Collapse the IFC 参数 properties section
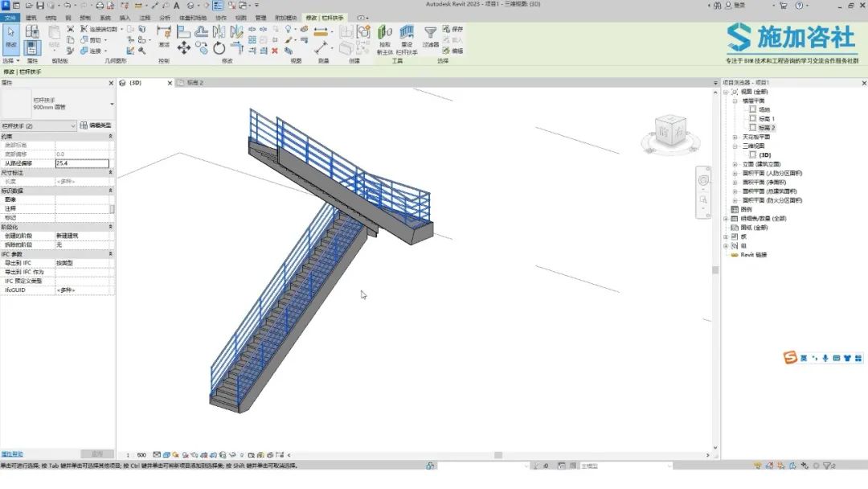This screenshot has width=868, height=489. [x=110, y=254]
